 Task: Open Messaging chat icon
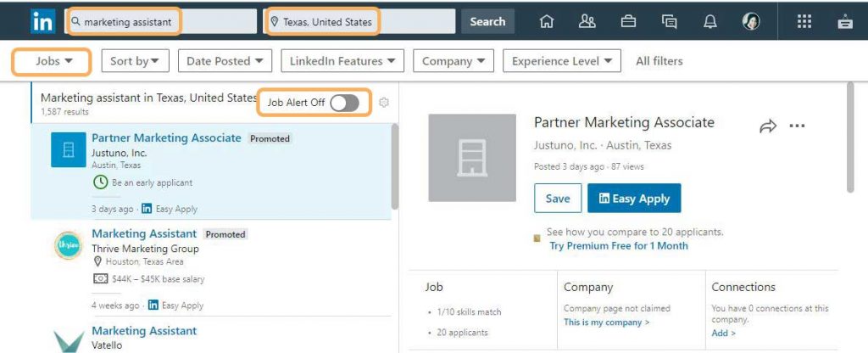tap(669, 21)
